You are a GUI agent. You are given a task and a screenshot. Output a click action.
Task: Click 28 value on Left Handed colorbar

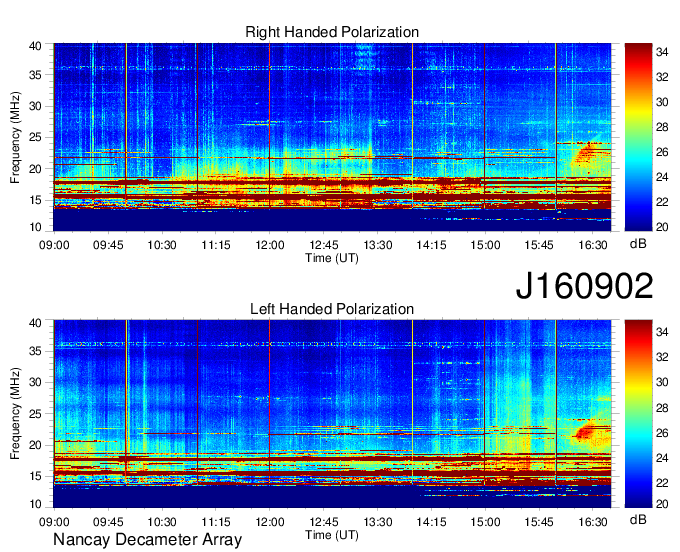click(x=662, y=407)
